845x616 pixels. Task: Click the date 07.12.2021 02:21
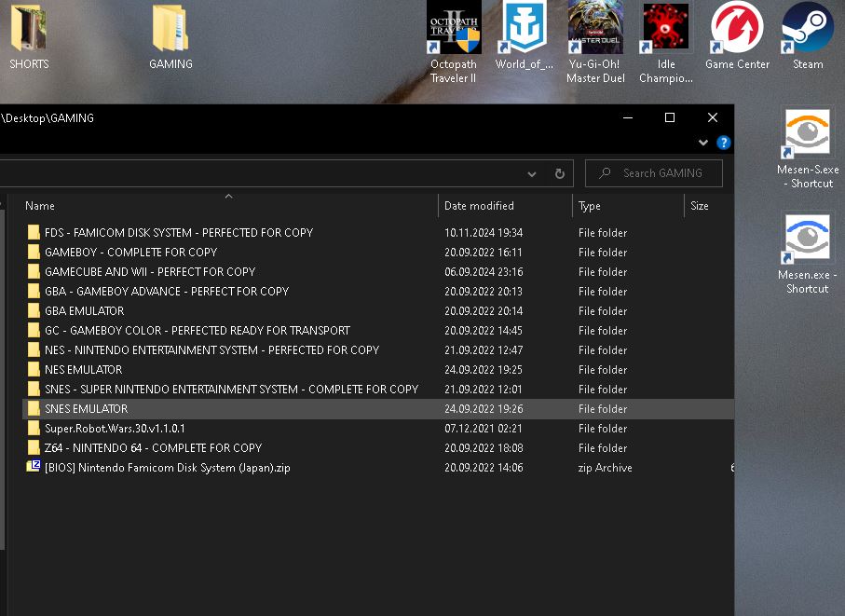tap(484, 428)
